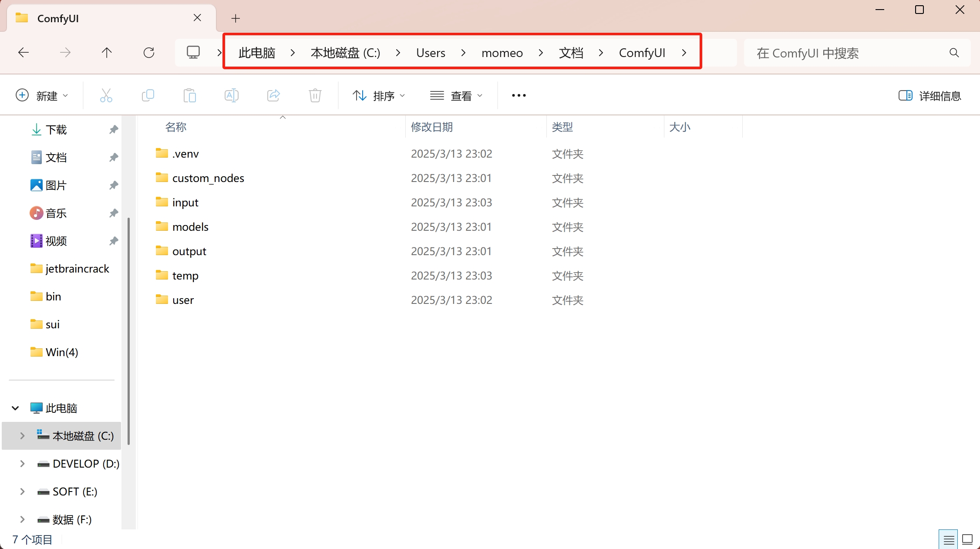Unpin 音乐 from quick access

click(x=114, y=213)
